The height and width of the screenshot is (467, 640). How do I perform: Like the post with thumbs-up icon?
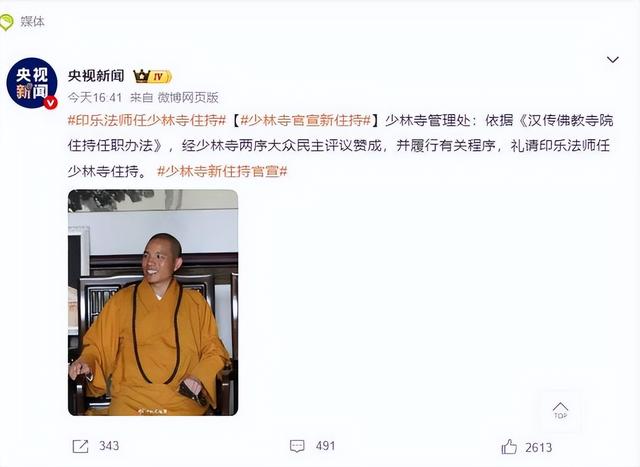coord(509,447)
